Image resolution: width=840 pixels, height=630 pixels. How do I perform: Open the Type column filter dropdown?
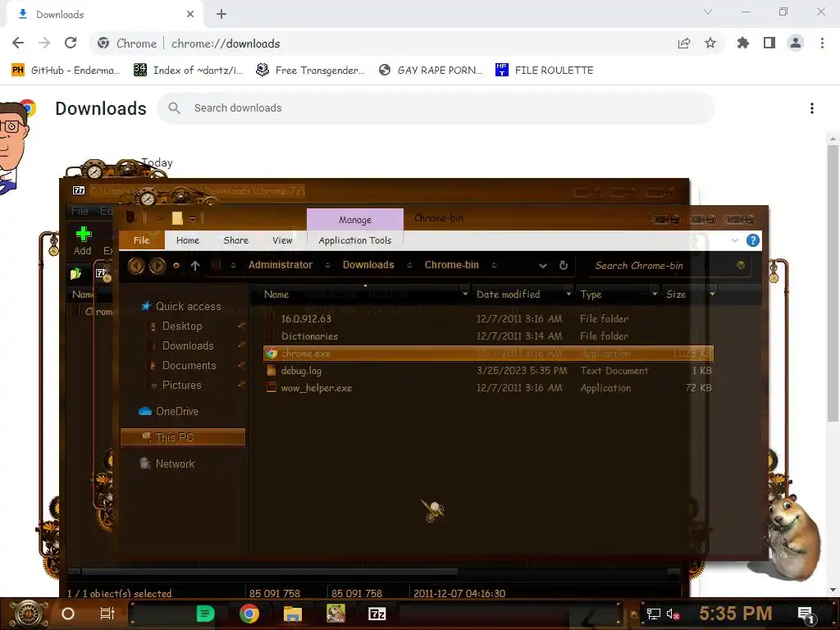click(654, 294)
